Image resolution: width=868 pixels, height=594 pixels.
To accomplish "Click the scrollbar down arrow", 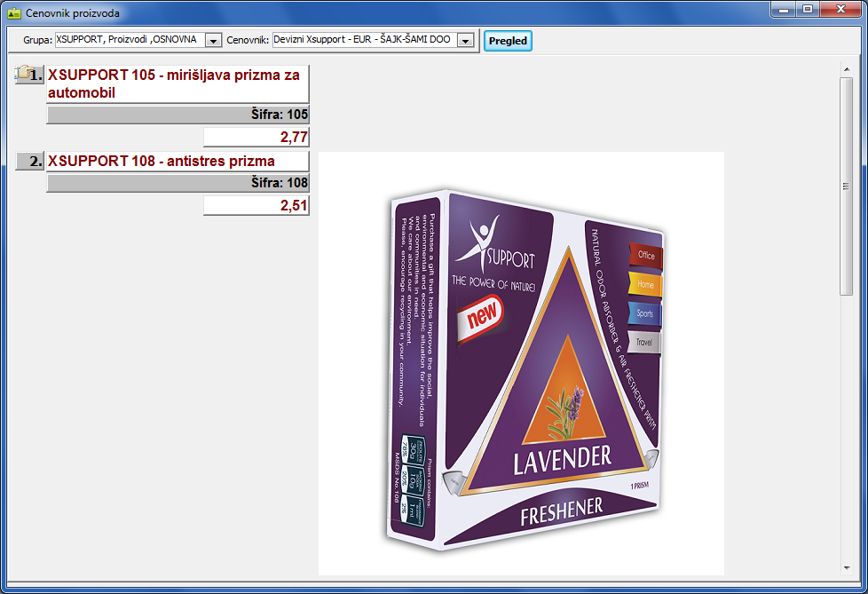I will 847,568.
